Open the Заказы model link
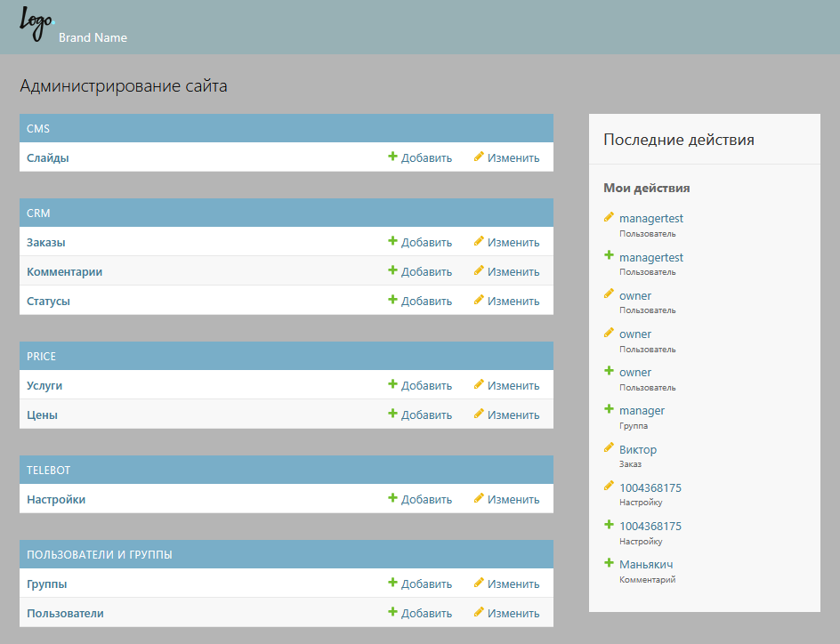The image size is (840, 644). [46, 242]
